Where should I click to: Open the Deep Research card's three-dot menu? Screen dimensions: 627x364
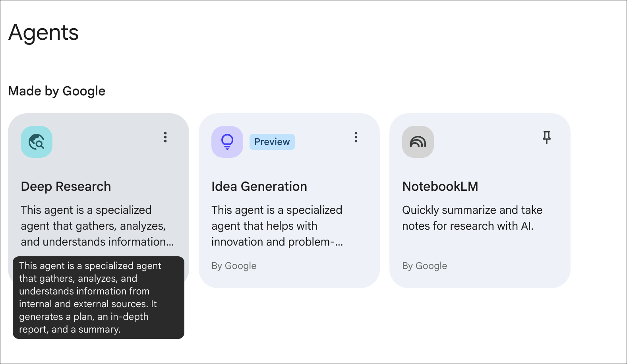[165, 137]
